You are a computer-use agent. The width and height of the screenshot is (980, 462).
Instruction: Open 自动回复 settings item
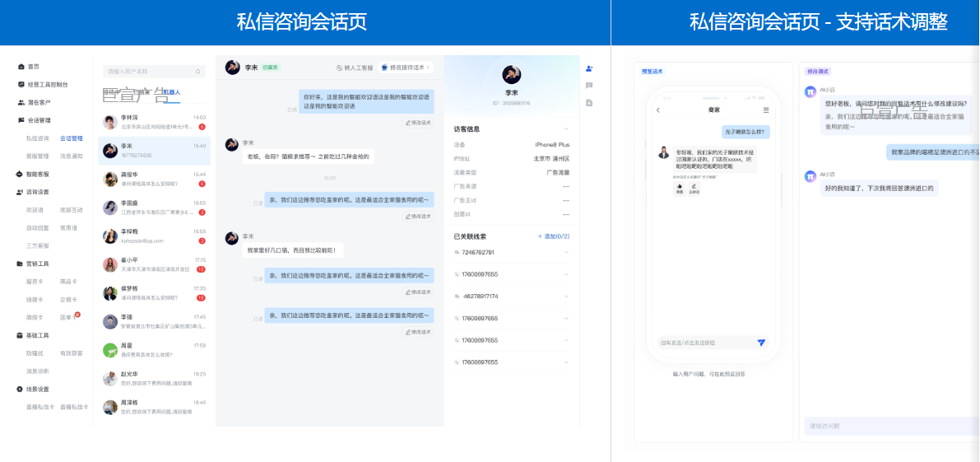click(38, 227)
